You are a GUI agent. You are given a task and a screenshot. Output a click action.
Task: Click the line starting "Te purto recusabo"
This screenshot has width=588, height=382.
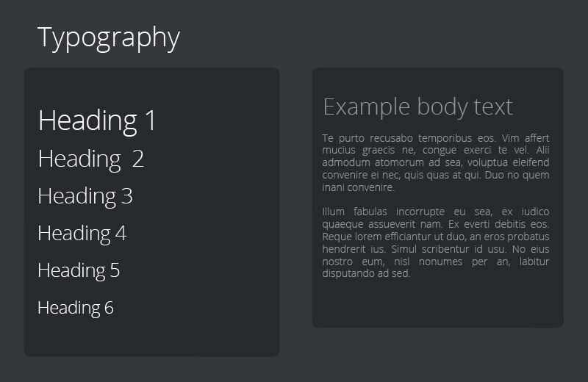click(435, 138)
